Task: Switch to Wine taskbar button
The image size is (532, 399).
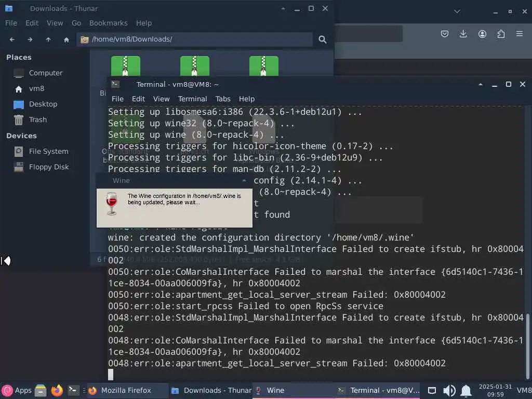Action: tap(294, 391)
